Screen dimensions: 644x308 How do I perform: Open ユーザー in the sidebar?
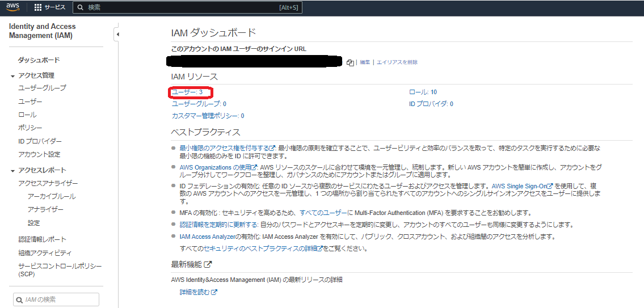(30, 102)
